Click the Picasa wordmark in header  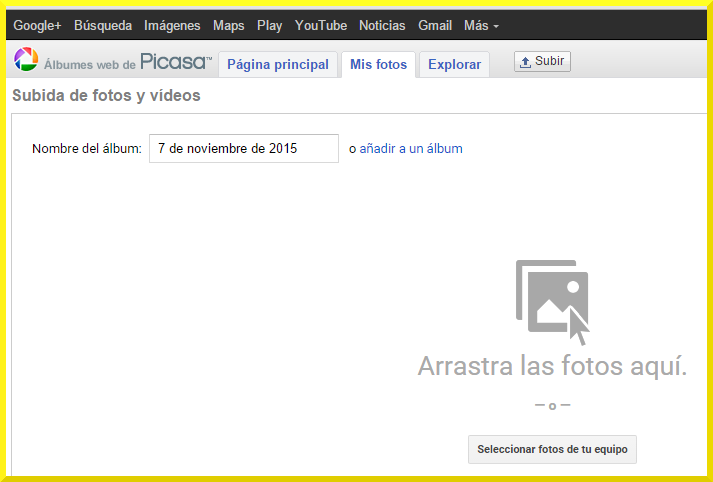click(175, 62)
